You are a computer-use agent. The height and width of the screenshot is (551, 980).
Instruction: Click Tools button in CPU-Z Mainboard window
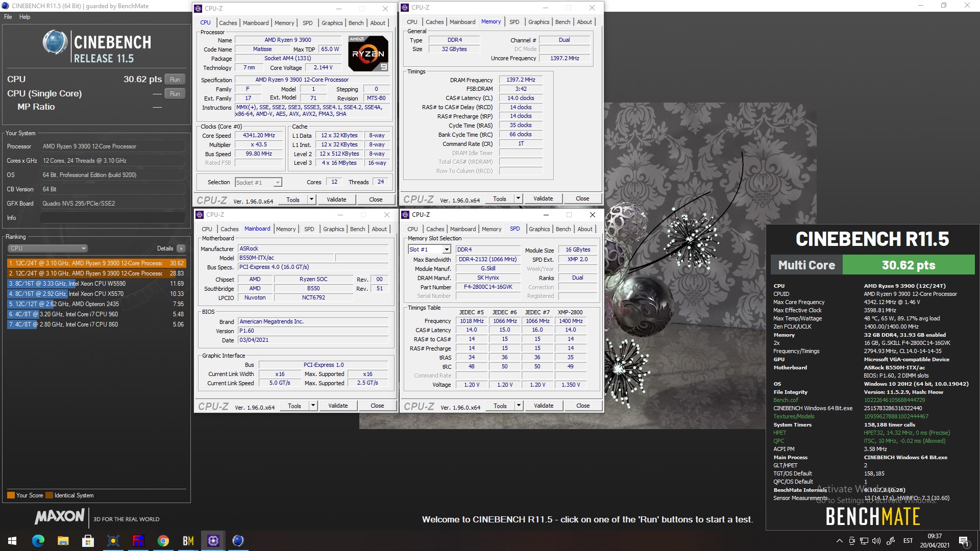pyautogui.click(x=295, y=406)
